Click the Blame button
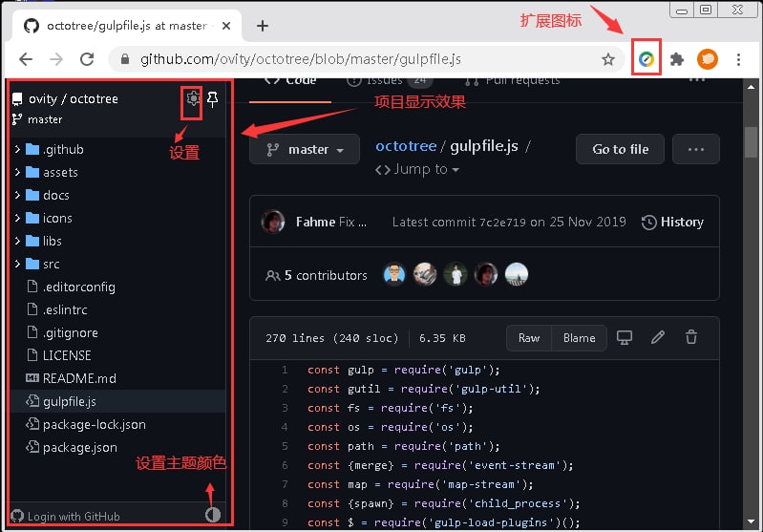Viewport: 763px width, 532px height. pyautogui.click(x=579, y=338)
